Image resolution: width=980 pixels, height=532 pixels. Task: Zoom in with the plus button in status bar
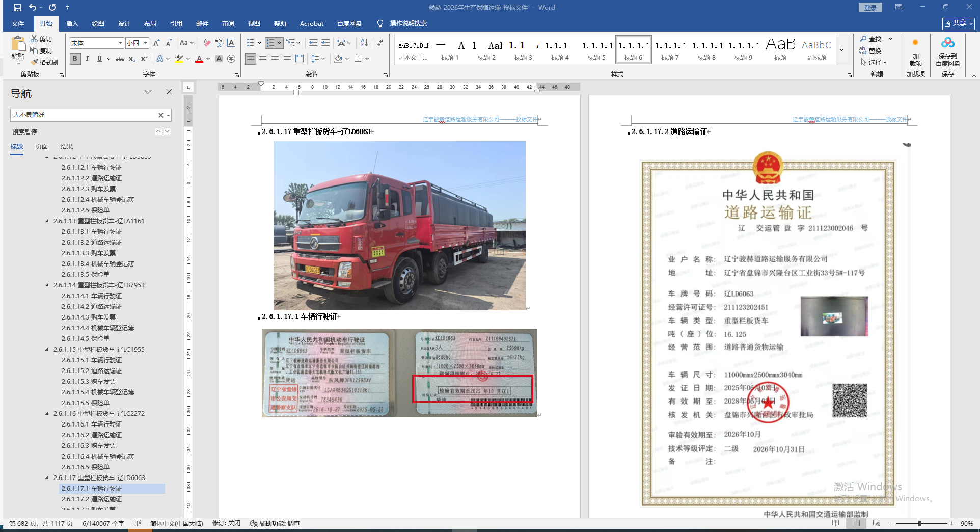coord(951,523)
